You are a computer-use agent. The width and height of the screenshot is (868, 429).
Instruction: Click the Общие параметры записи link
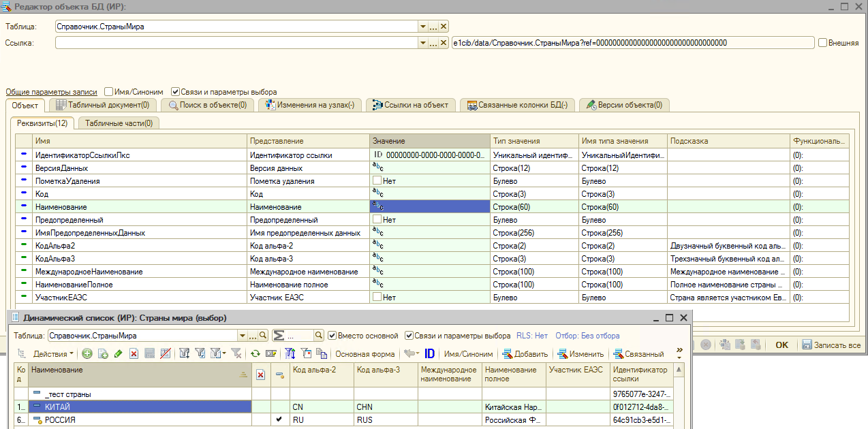pos(51,92)
